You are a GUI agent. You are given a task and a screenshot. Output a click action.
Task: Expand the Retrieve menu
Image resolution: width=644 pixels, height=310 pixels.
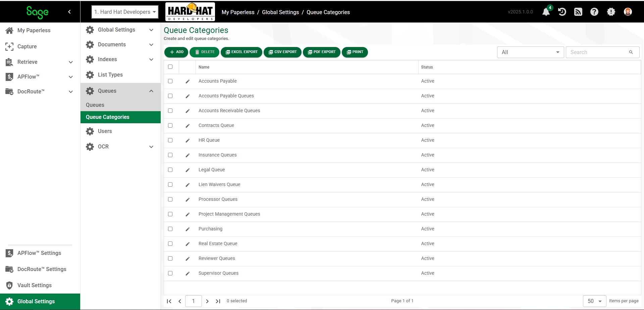(71, 62)
